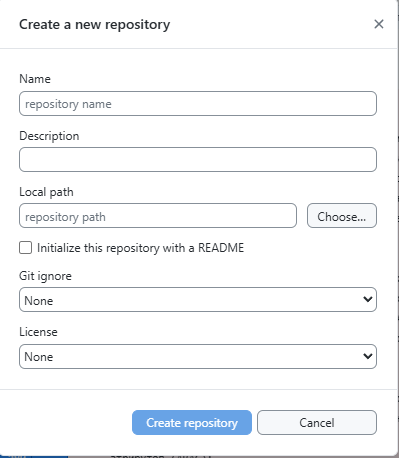The height and width of the screenshot is (458, 399).
Task: Click the chevron arrow of License dropdown
Action: click(x=368, y=356)
